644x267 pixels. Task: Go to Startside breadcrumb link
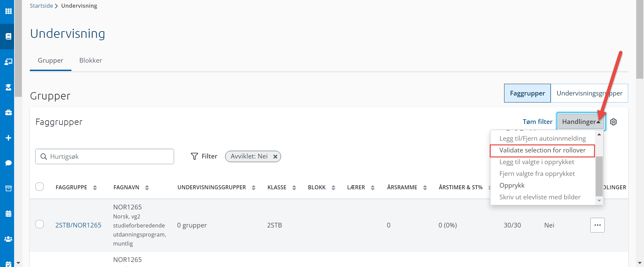(x=41, y=6)
